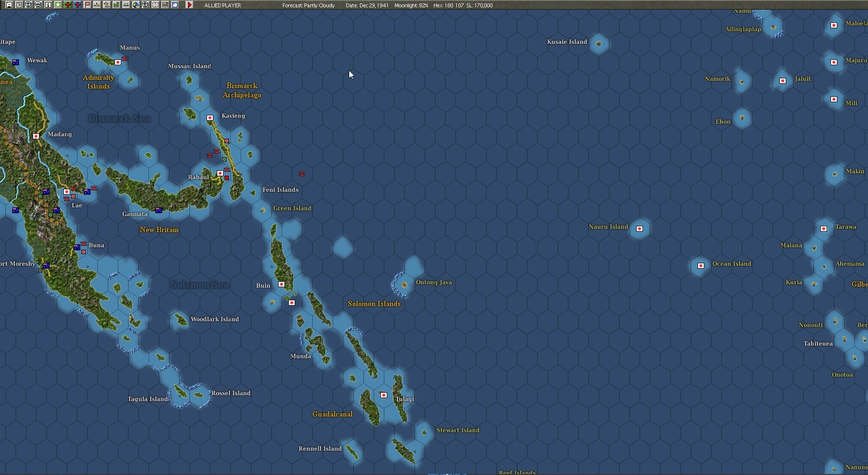
Task: Select the Australian flag base at Port Moresby
Action: (x=46, y=266)
